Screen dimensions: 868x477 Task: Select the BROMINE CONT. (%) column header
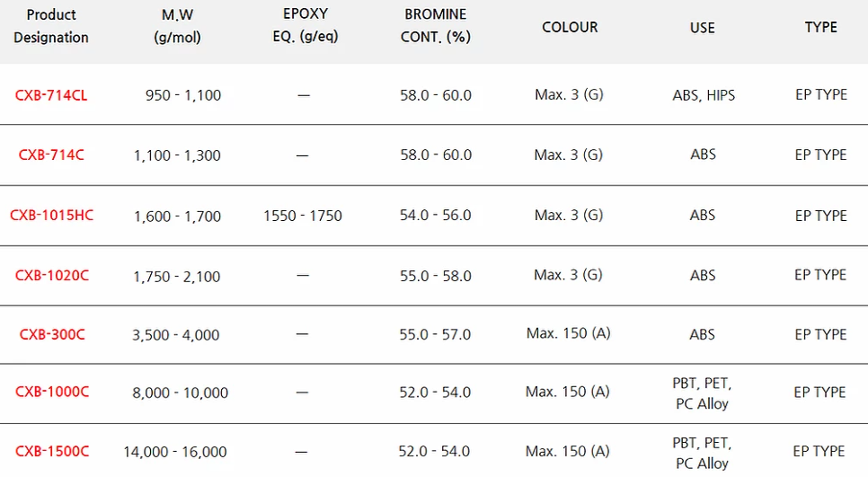coord(435,25)
